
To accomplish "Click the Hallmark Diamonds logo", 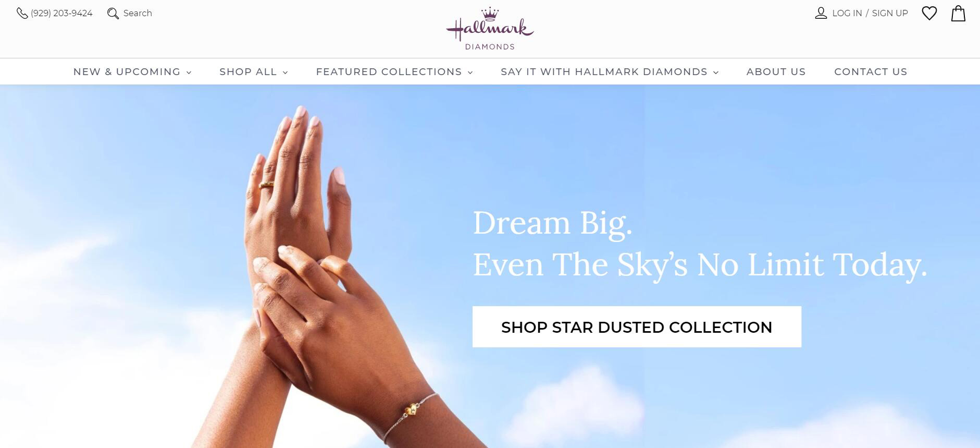I will [x=490, y=29].
